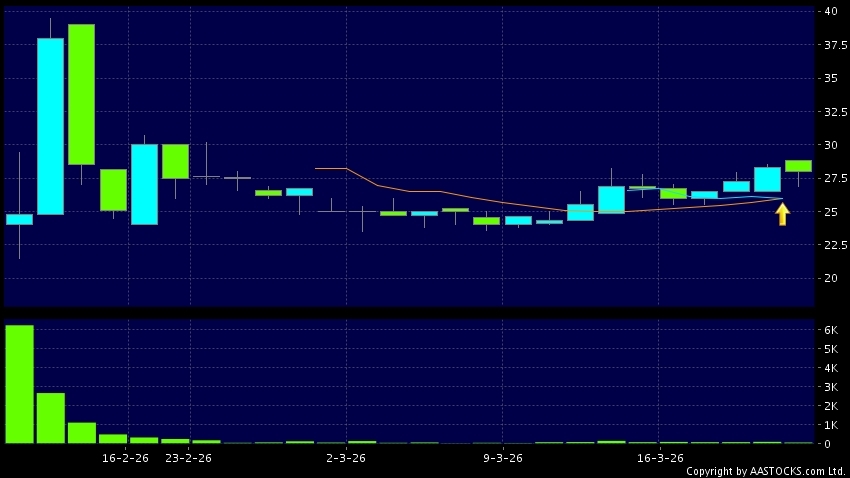This screenshot has height=478, width=850.
Task: Click the 16-3-26 date axis label
Action: (x=659, y=458)
